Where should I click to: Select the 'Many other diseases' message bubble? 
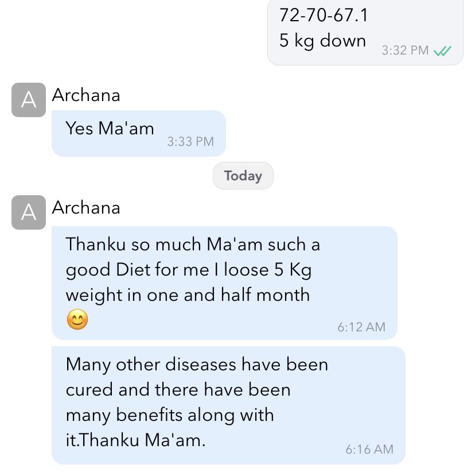(x=228, y=405)
